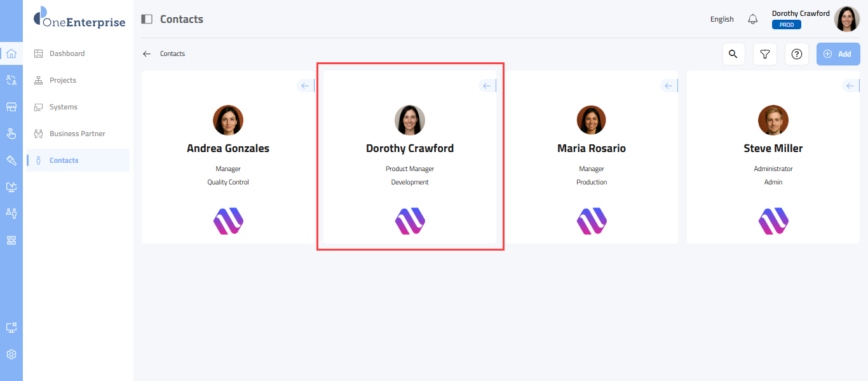Viewport: 868px width, 381px height.
Task: Go to Dashboard in the sidebar menu
Action: click(67, 53)
